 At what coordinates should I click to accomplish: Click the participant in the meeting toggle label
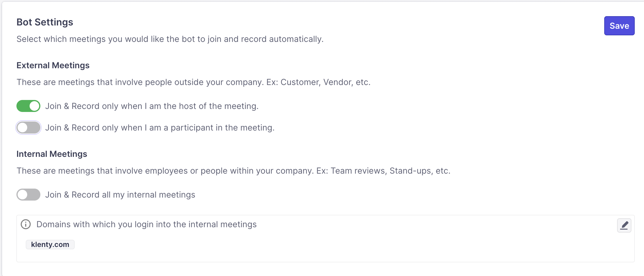point(160,128)
